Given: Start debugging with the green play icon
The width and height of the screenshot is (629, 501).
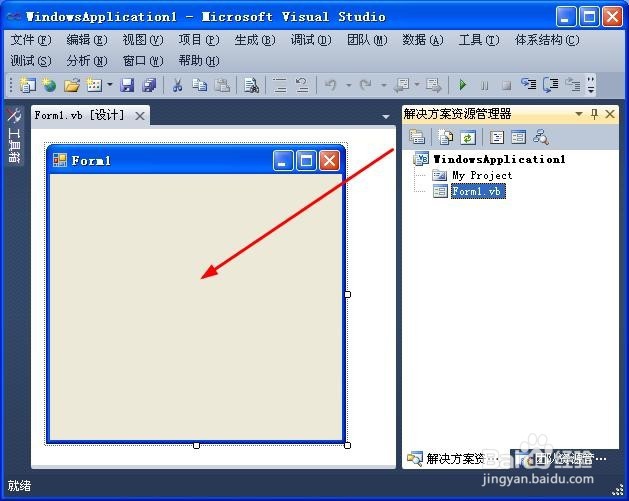Looking at the screenshot, I should pos(463,85).
